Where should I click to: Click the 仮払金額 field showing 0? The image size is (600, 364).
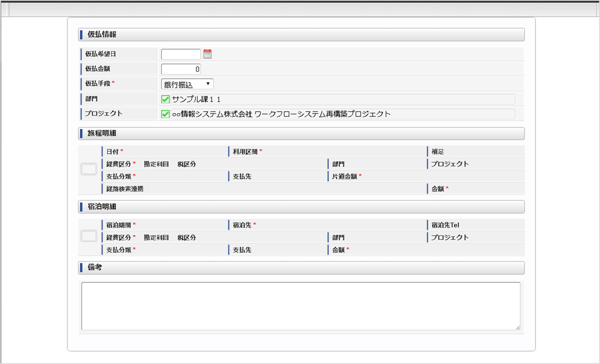click(x=181, y=68)
